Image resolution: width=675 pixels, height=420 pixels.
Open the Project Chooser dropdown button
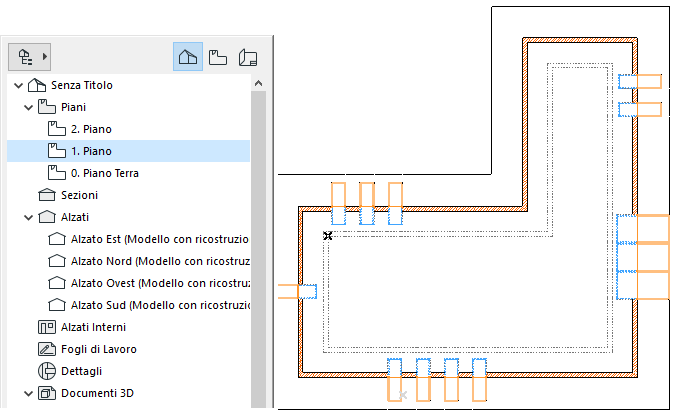pyautogui.click(x=29, y=57)
